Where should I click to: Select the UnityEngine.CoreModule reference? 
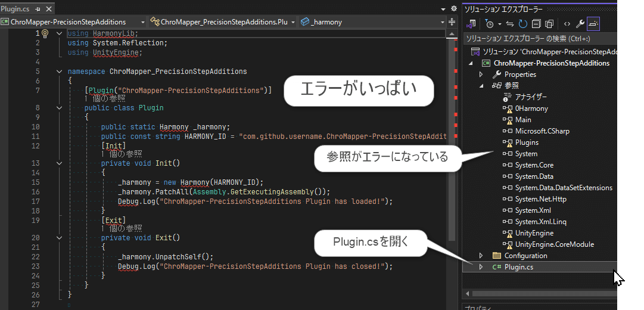coord(555,244)
